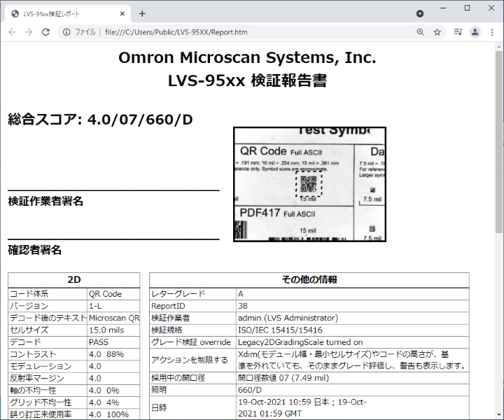Screen dimensions: 504x420
Task: Click the 反射率マージン label cell
Action: [48, 378]
